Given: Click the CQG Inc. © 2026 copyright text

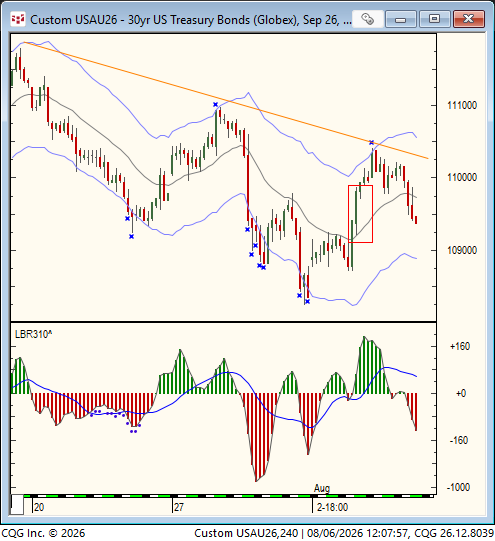Looking at the screenshot, I should (43, 533).
